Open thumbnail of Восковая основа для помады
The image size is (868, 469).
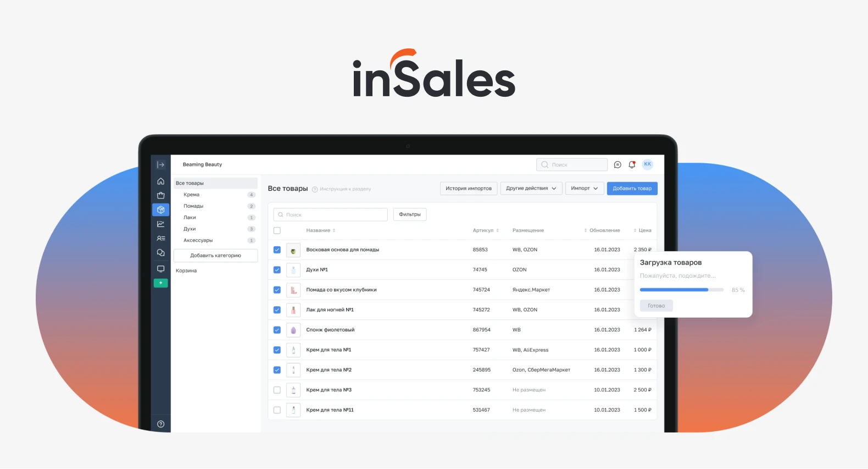293,250
